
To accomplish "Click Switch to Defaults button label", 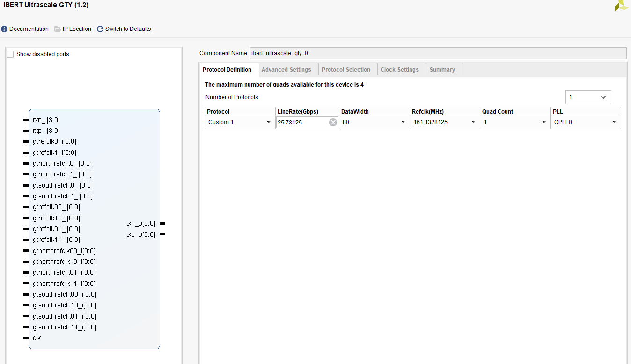I will (x=128, y=29).
